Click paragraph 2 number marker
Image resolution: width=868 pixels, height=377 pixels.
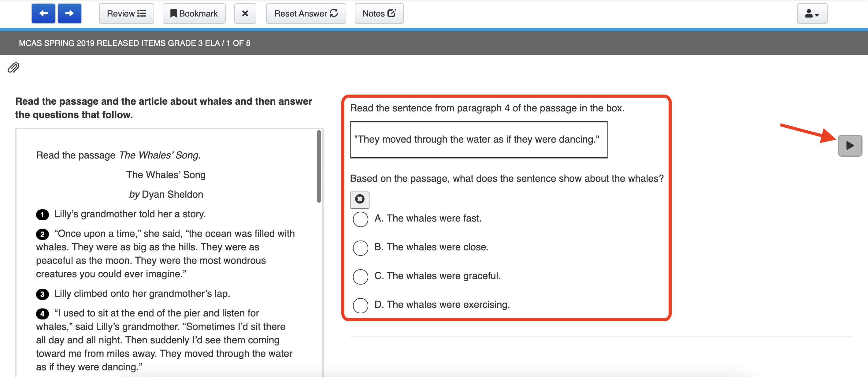(42, 234)
